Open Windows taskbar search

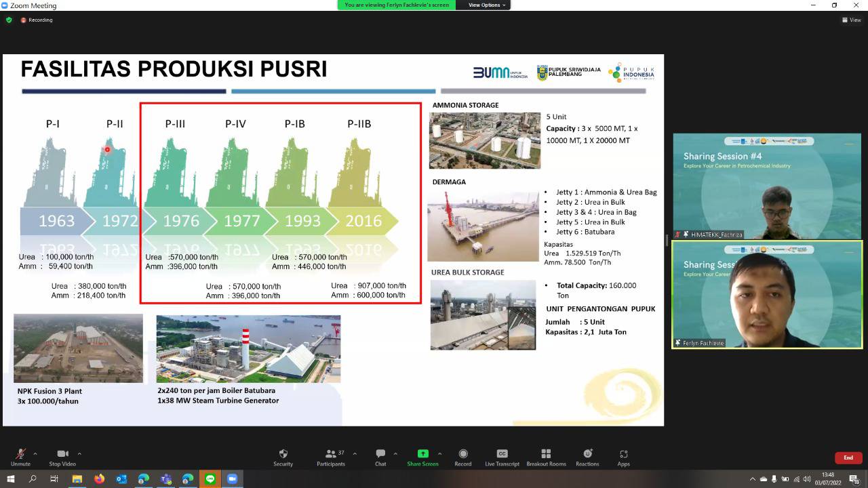pos(33,479)
